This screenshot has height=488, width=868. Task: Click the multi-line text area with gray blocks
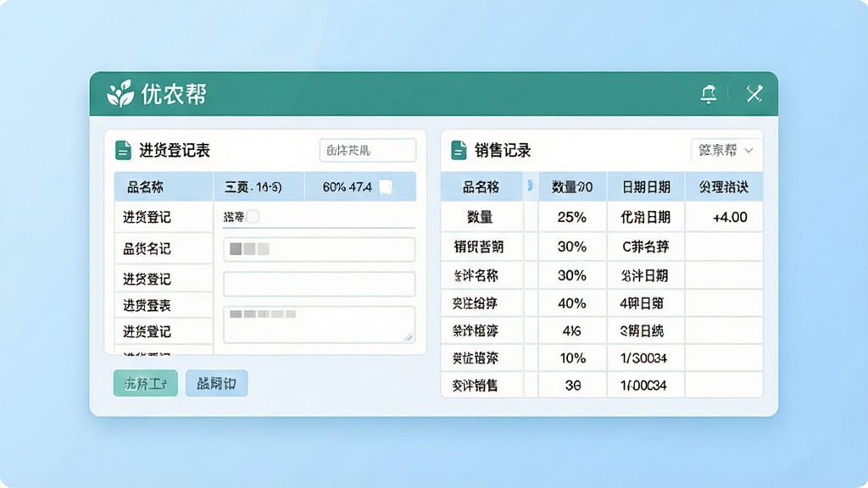coord(319,324)
